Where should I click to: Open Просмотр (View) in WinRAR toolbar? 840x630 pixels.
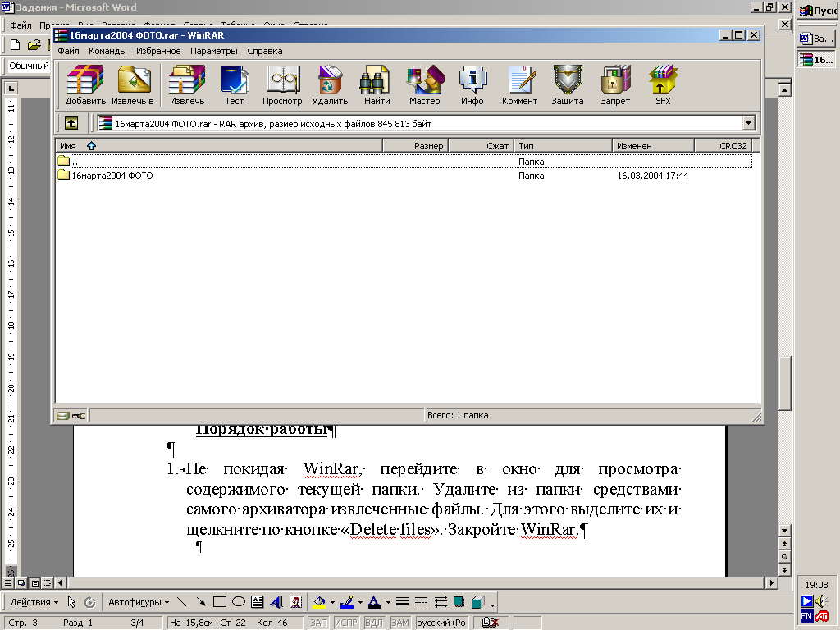[x=282, y=85]
